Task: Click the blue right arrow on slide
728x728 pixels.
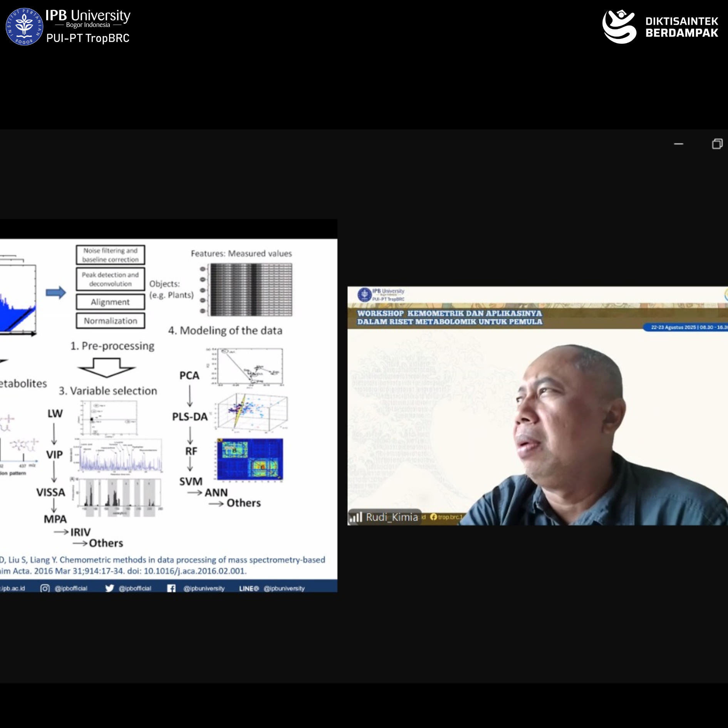Action: coord(56,293)
